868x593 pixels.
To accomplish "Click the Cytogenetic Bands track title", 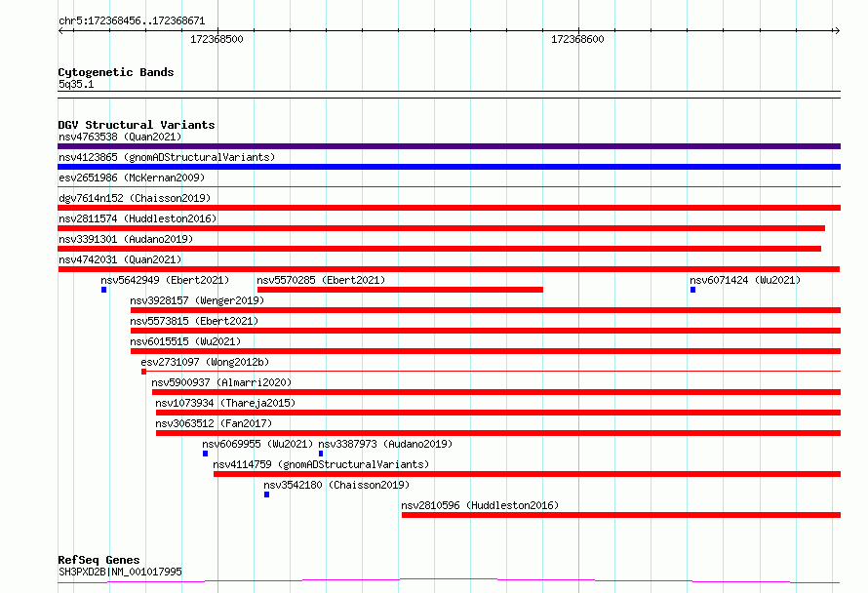I will [116, 72].
